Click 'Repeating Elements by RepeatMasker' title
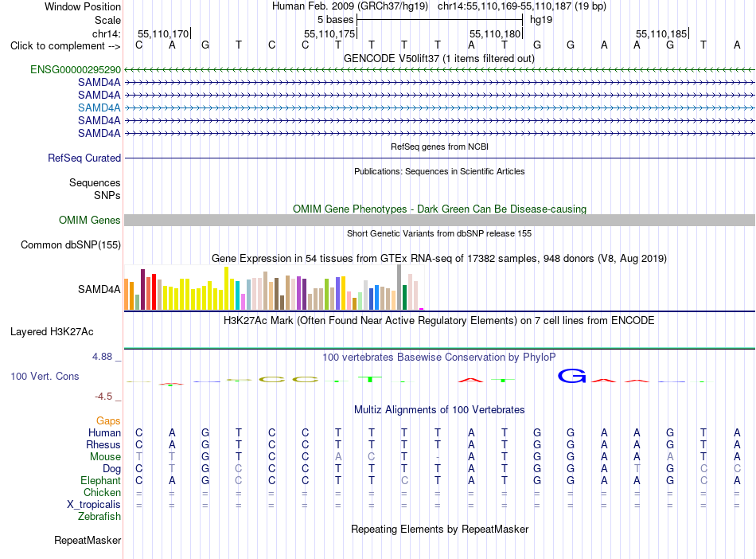This screenshot has width=756, height=559. click(x=439, y=529)
